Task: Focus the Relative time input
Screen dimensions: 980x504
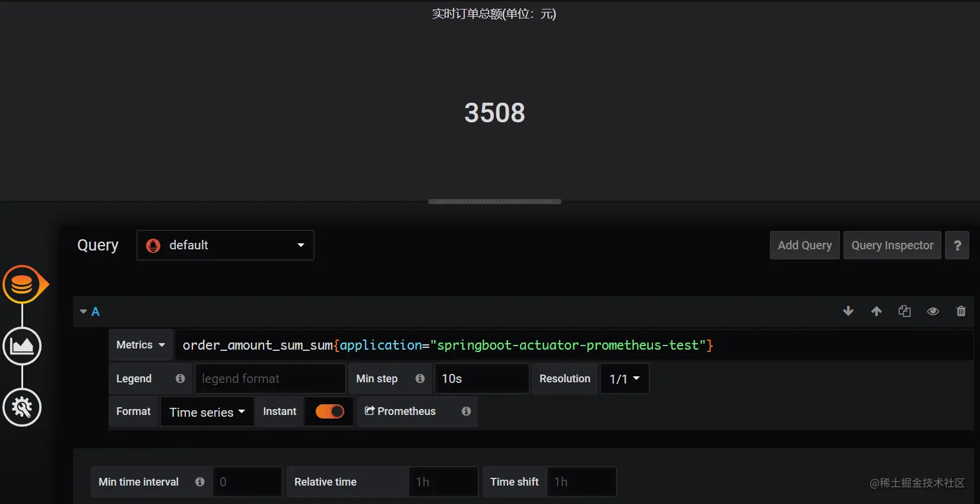Action: [x=443, y=481]
